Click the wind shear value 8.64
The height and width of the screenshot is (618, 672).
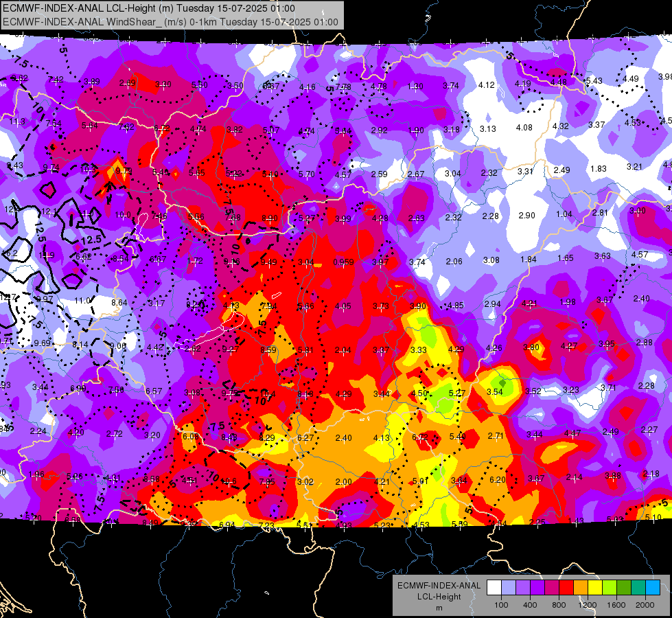[x=119, y=302]
